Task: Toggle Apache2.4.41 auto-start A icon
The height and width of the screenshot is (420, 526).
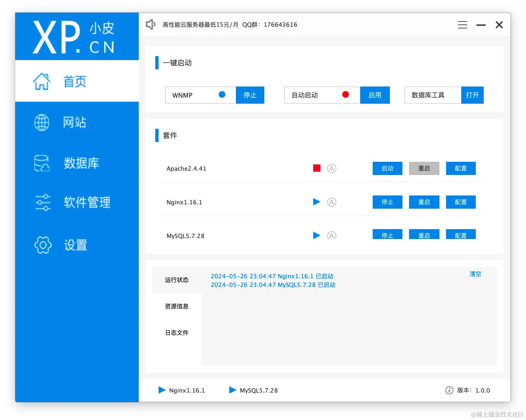Action: click(x=332, y=168)
